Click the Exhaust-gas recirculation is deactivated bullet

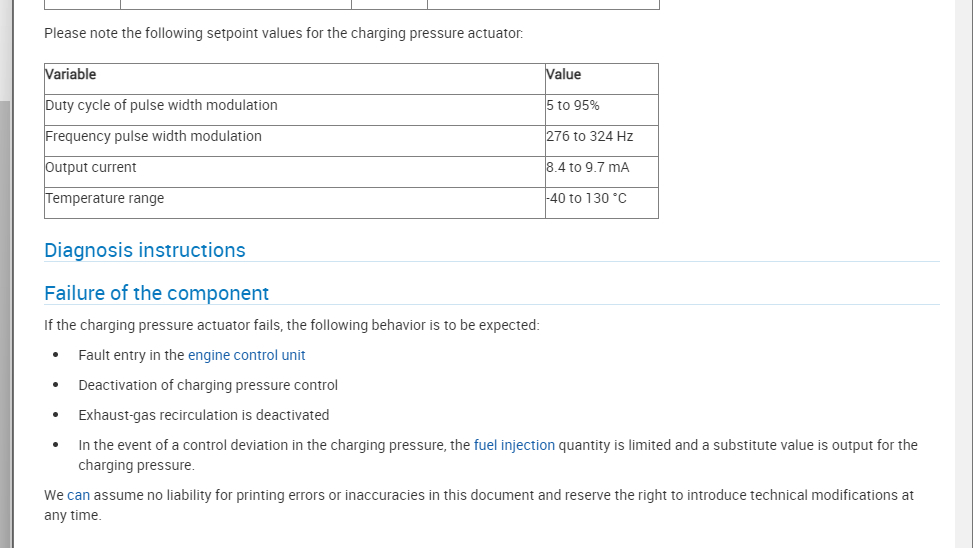click(204, 415)
